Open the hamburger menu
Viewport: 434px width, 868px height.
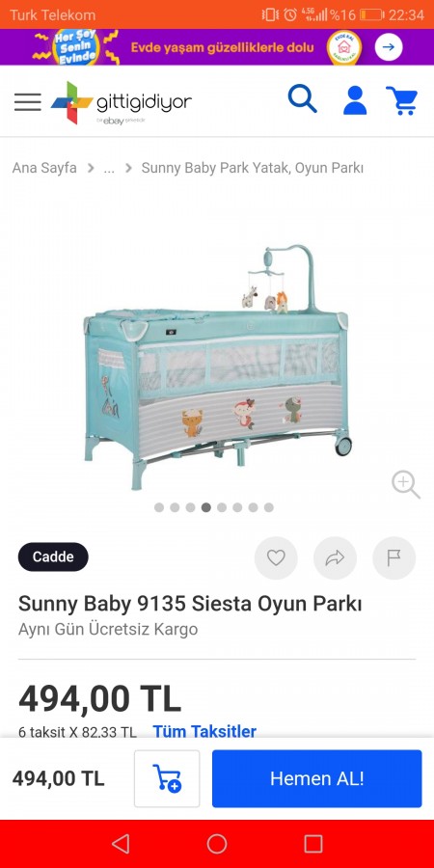click(28, 102)
